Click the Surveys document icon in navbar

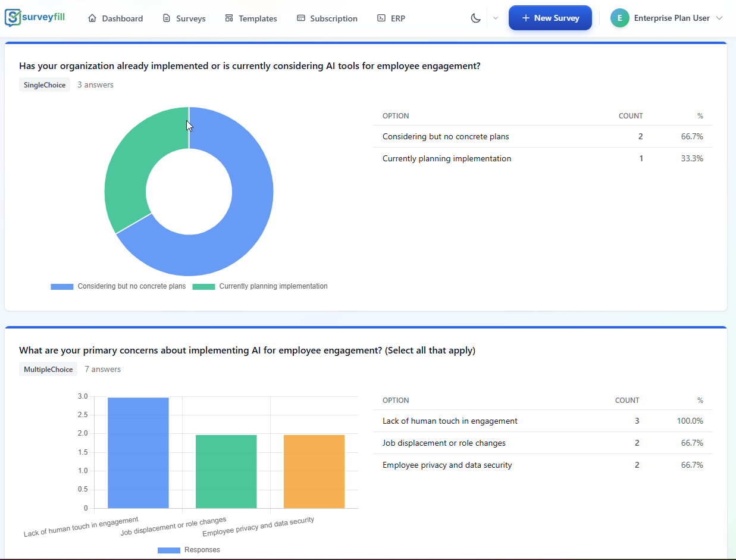click(x=166, y=18)
